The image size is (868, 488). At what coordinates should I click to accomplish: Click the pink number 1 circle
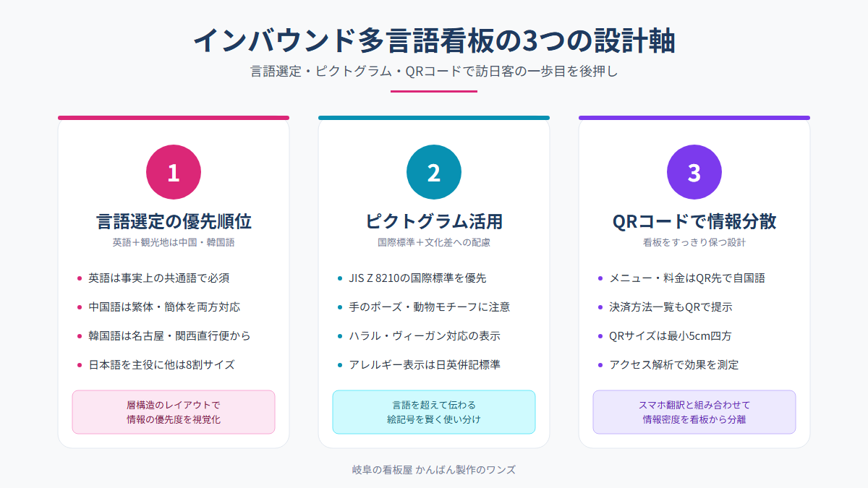pos(174,172)
